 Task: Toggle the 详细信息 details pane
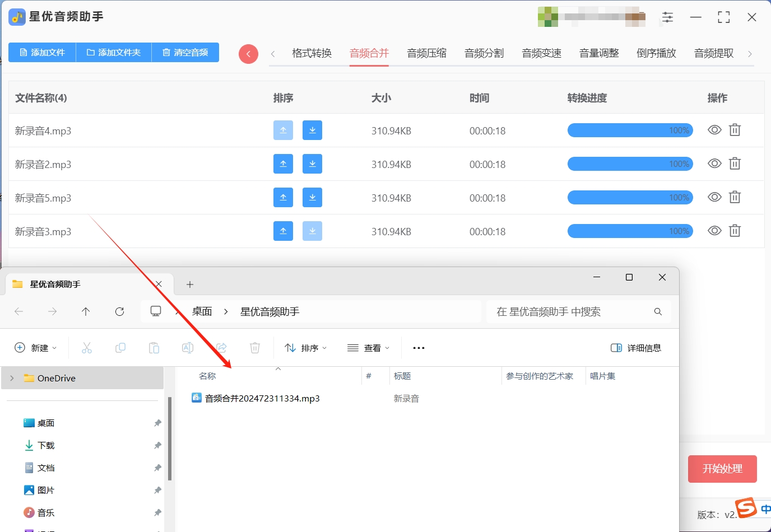636,348
